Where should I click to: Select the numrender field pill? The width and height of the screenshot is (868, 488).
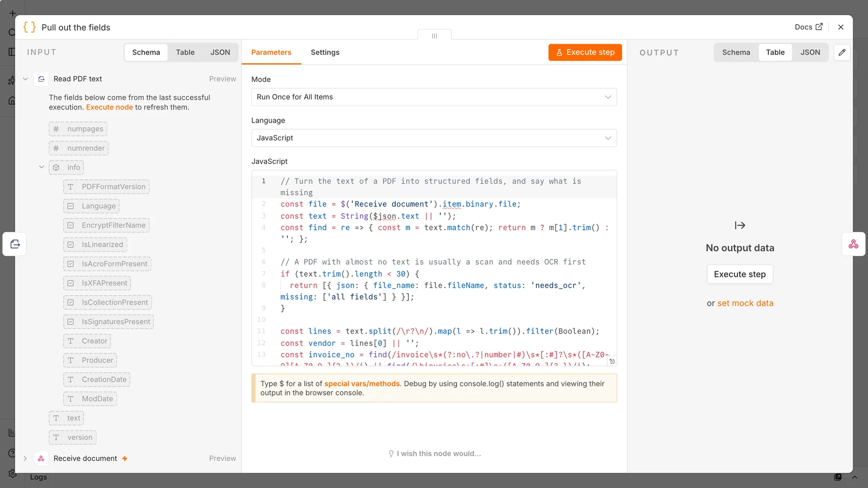click(79, 148)
